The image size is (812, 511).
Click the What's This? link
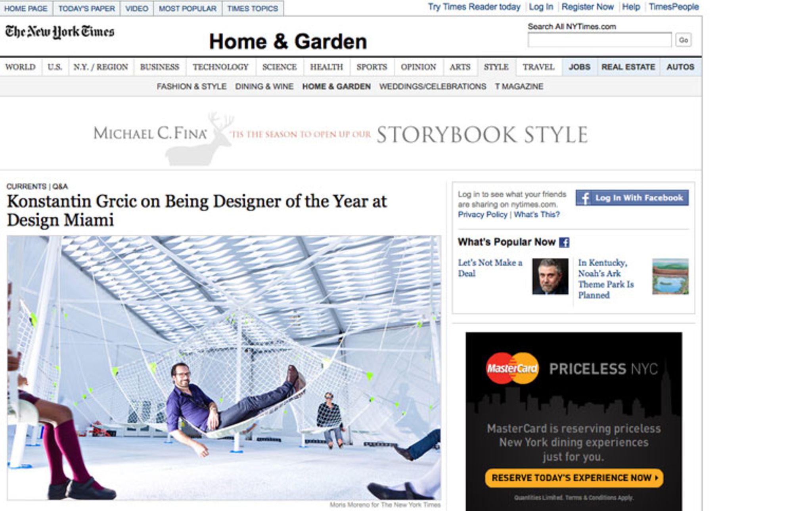click(x=537, y=214)
